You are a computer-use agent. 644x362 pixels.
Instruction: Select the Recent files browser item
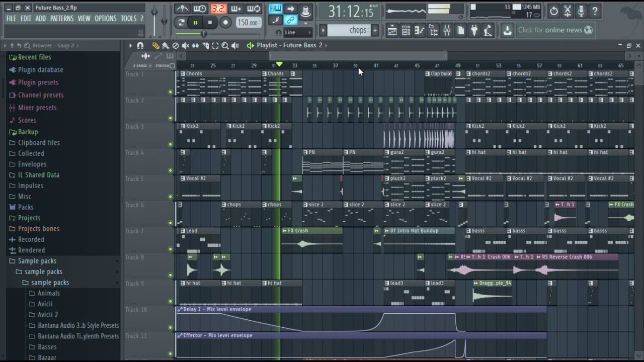[34, 57]
